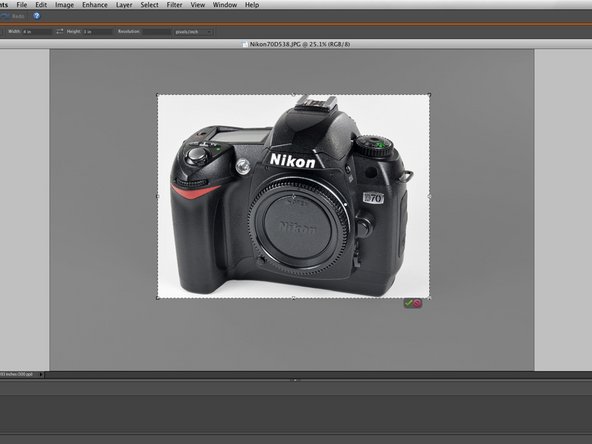Open the pixels/inch units dropdown
Image resolution: width=592 pixels, height=444 pixels.
(193, 32)
